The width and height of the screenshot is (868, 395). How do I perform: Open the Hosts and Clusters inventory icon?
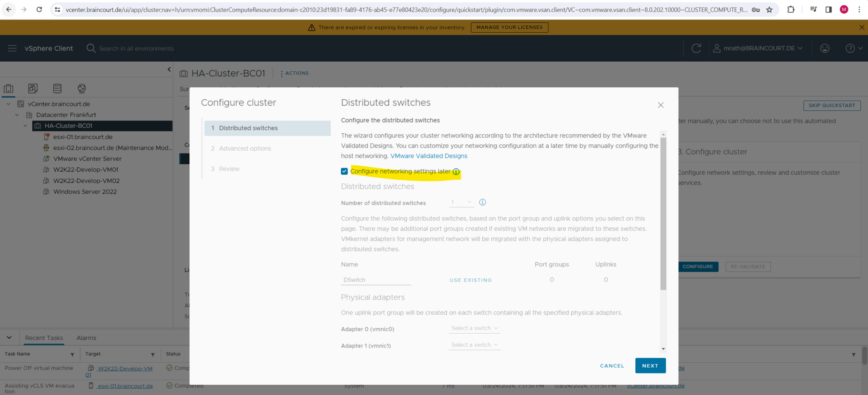(9, 89)
